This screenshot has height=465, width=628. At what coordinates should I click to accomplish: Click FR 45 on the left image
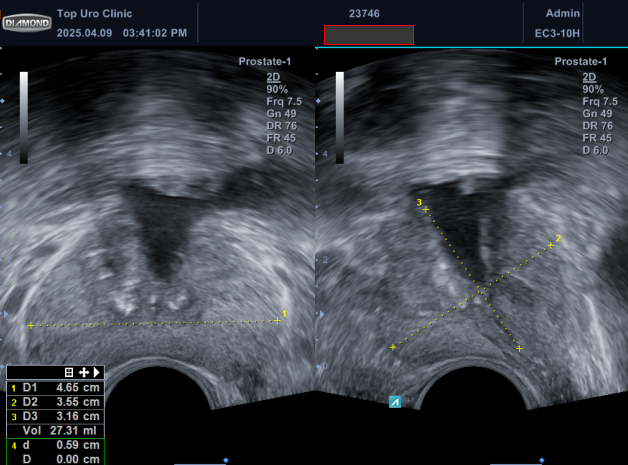[281, 138]
